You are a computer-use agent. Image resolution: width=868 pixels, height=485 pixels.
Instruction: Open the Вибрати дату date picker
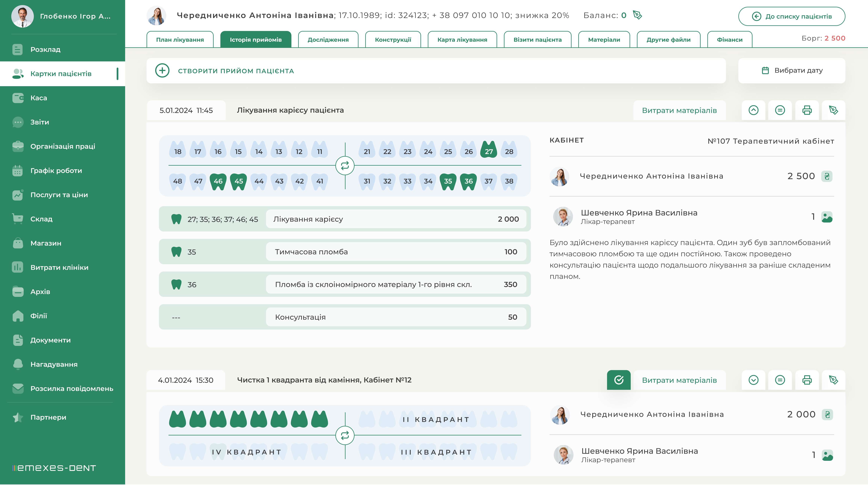792,70
